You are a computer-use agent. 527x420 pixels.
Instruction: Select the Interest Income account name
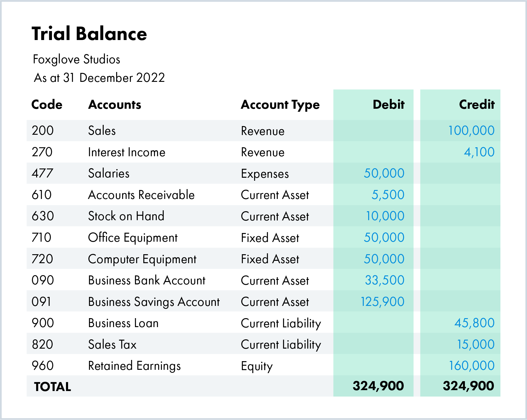tap(126, 152)
